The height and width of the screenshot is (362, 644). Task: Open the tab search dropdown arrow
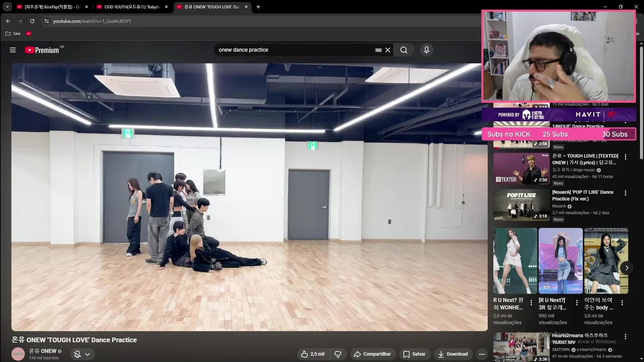point(7,7)
